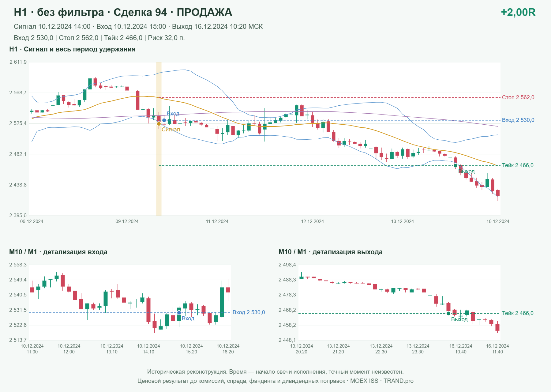Click the 06.12.2024 date on the H1 axis
Screen dimensions: 551x392
pos(32,221)
